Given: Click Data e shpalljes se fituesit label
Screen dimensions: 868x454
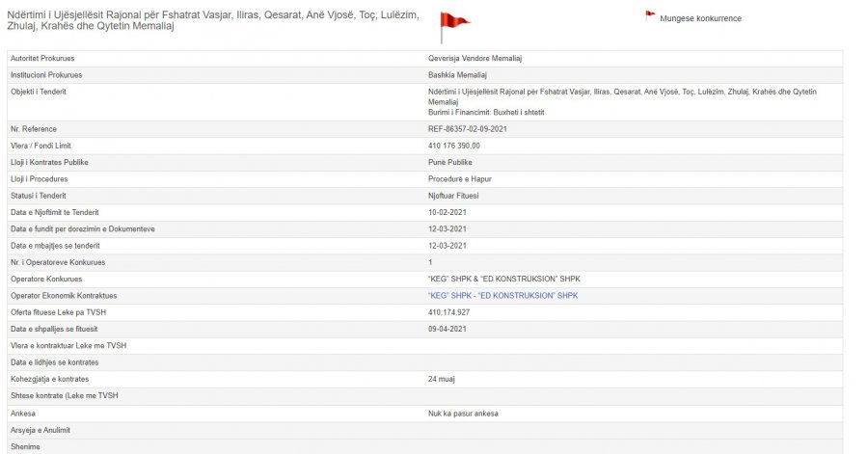Looking at the screenshot, I should click(54, 329).
